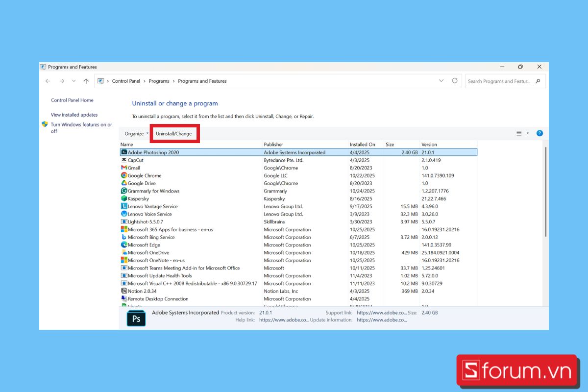The width and height of the screenshot is (588, 392).
Task: Click the Grammarly for Windows icon
Action: 124,191
